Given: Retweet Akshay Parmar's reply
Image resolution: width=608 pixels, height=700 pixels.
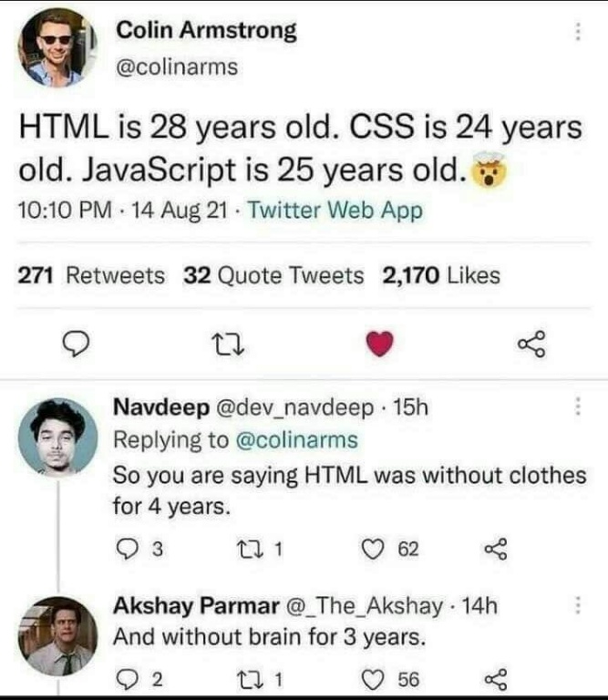Looking at the screenshot, I should pyautogui.click(x=245, y=680).
